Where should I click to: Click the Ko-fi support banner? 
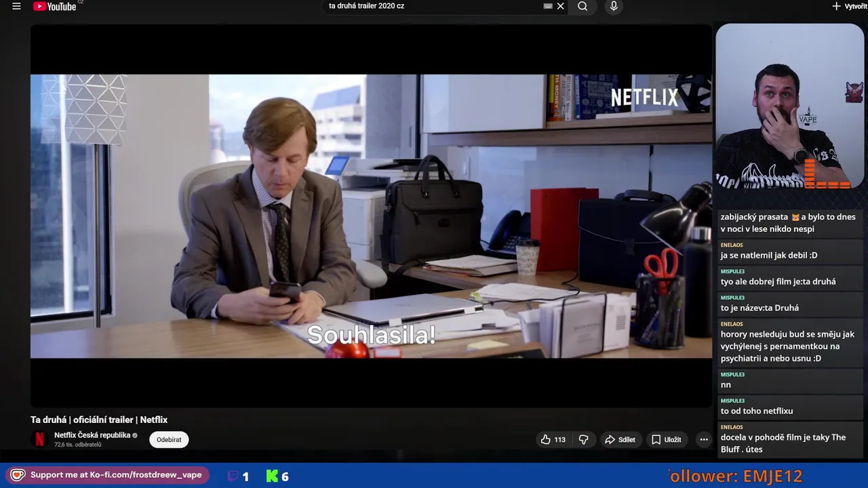click(107, 475)
